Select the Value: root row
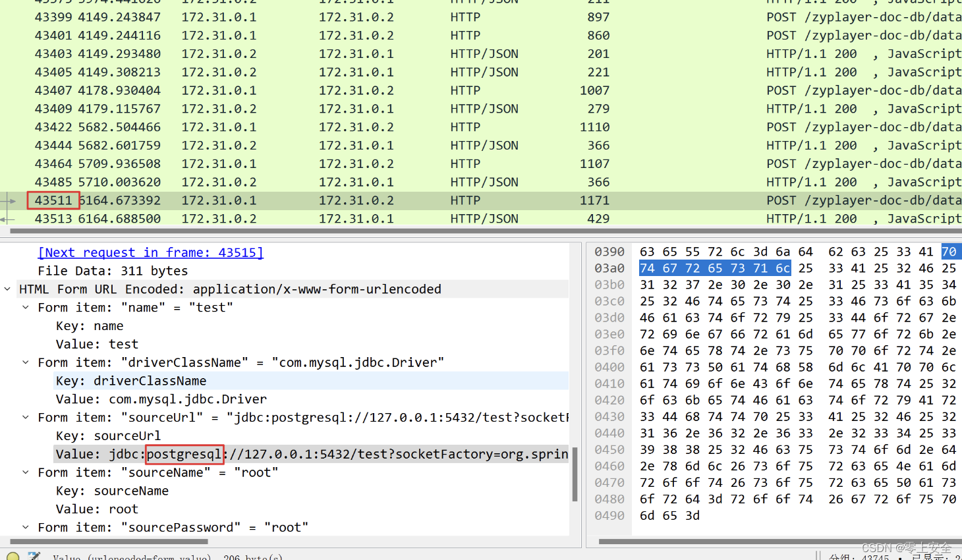The height and width of the screenshot is (560, 962). 97,509
